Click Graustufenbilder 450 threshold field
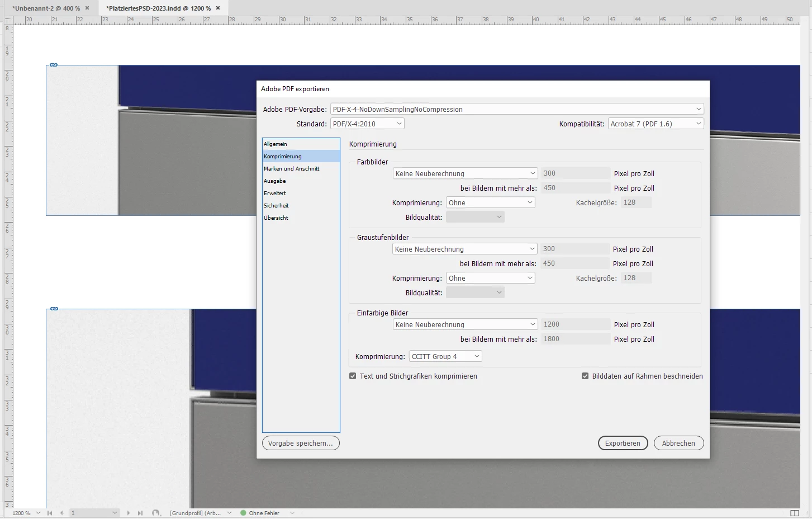 click(x=576, y=263)
